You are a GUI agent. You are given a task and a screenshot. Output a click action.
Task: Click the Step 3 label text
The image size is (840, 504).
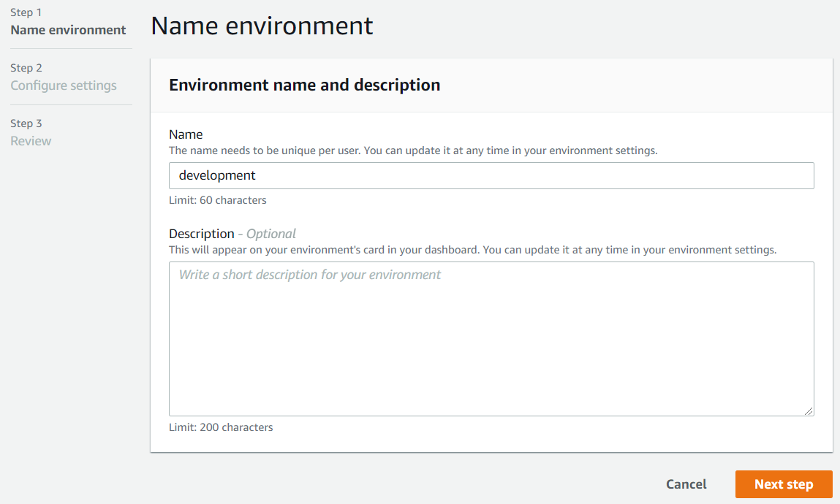click(26, 123)
